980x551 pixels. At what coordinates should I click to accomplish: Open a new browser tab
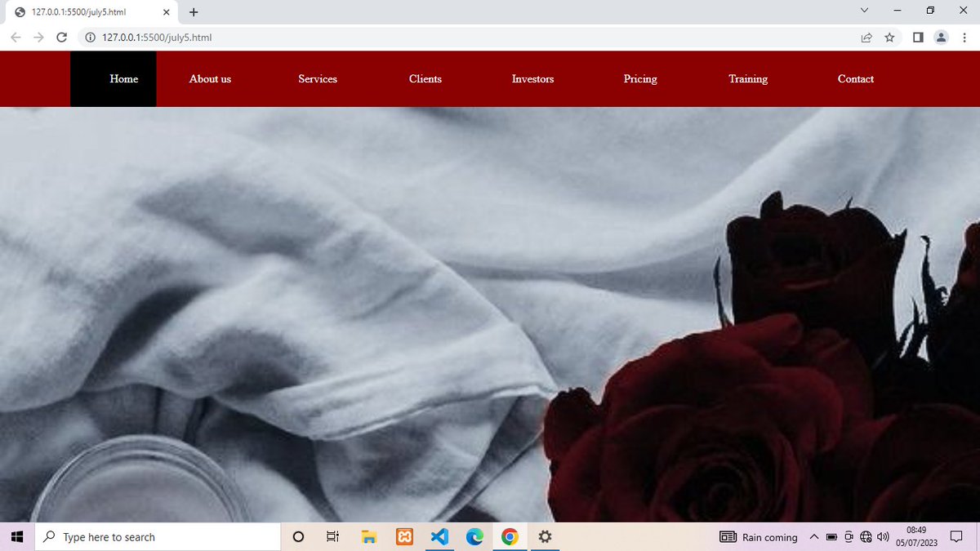click(x=194, y=12)
